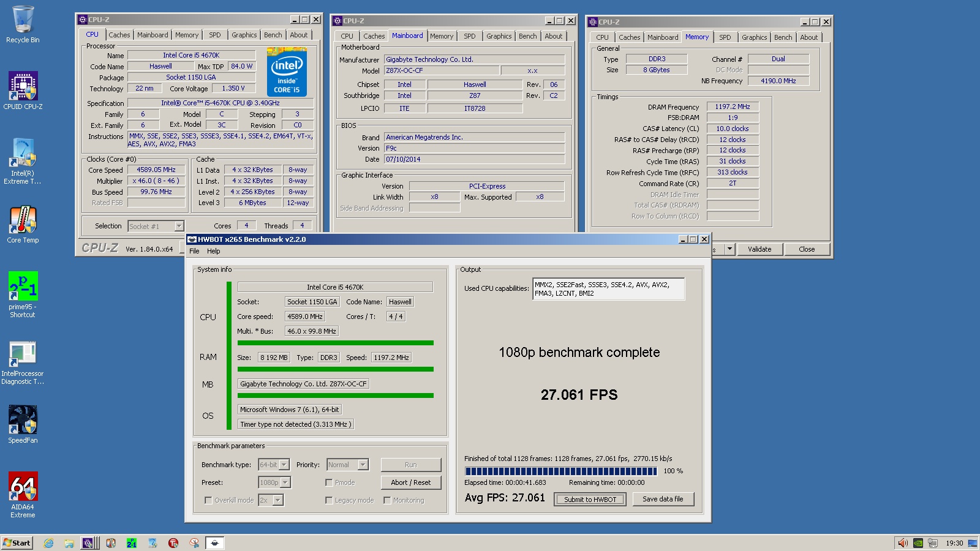Viewport: 980px width, 551px height.
Task: Toggle the Pmode checkbox
Action: coord(329,482)
